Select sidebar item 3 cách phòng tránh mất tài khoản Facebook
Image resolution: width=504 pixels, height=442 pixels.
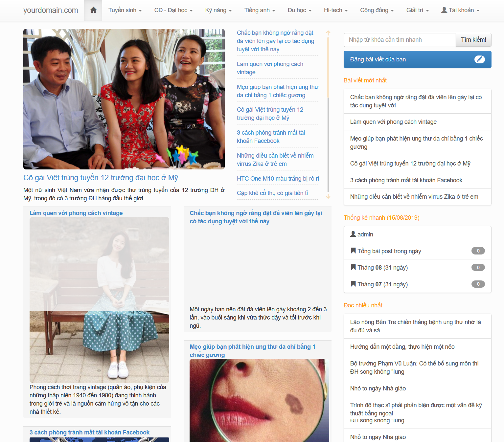click(417, 180)
